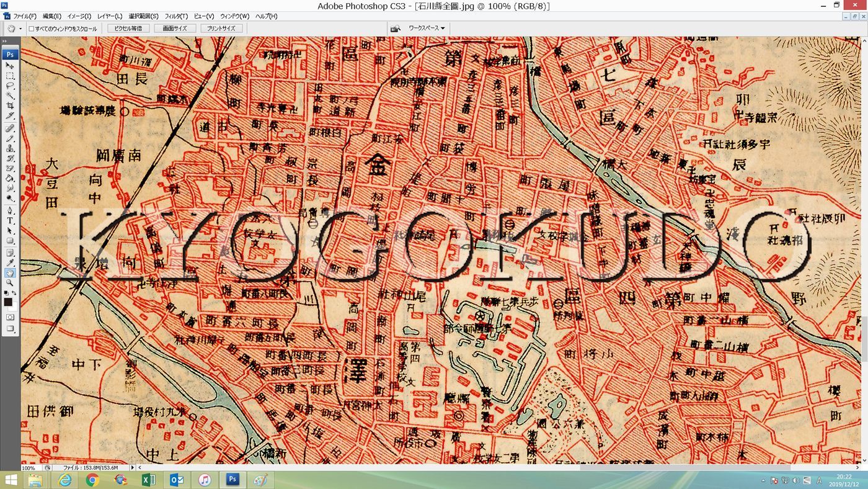Select the Smudge/Blur tool
The image size is (868, 489).
tap(10, 188)
